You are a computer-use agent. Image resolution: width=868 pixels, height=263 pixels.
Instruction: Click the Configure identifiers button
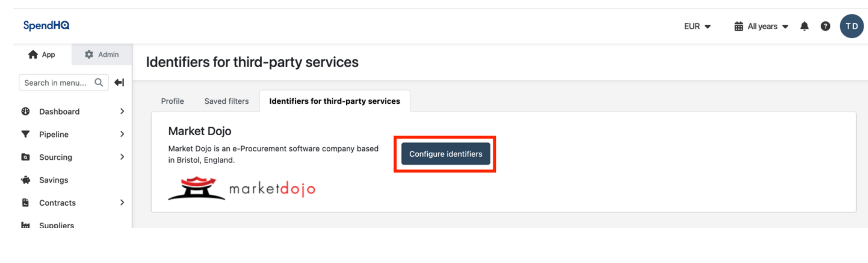pyautogui.click(x=445, y=154)
